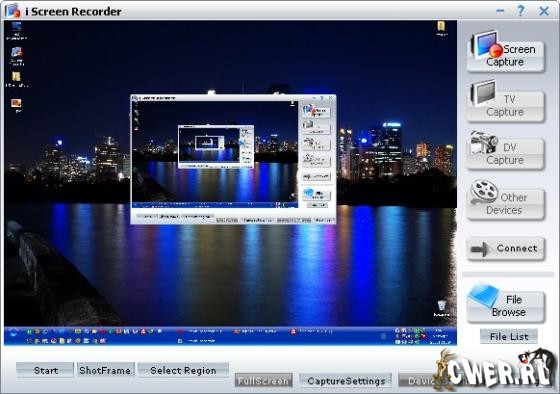Click the top-right desktop folder icon

click(x=441, y=28)
